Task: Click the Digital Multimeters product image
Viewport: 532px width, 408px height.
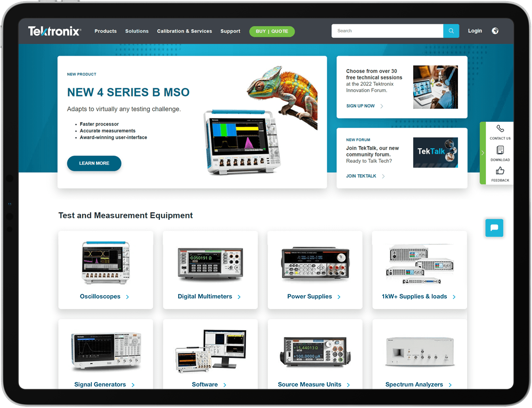Action: click(210, 264)
